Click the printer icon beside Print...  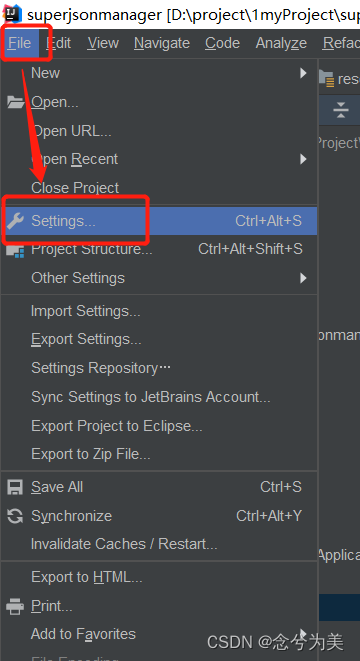(x=15, y=607)
